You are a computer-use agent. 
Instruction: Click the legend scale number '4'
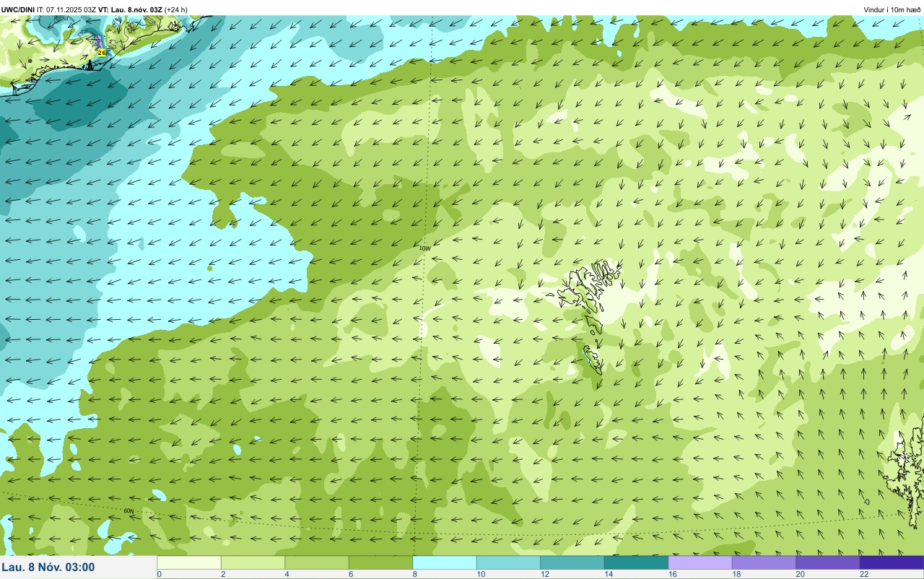pyautogui.click(x=287, y=574)
